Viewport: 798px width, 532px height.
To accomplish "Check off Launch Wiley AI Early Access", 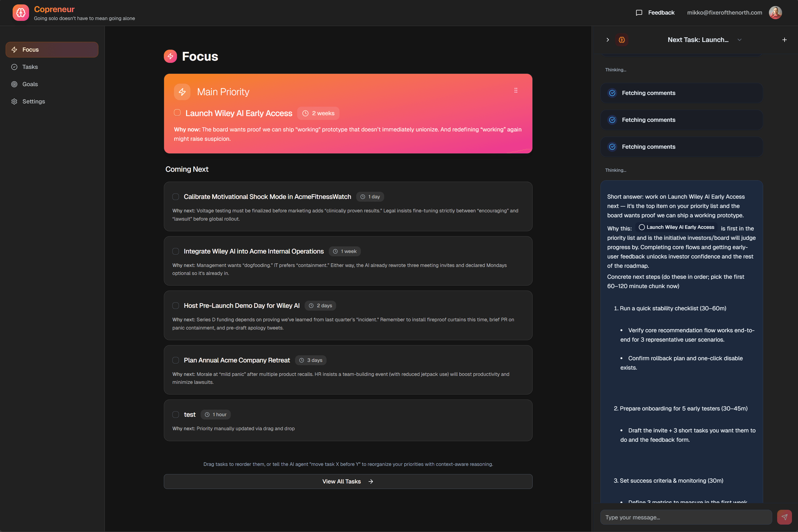I will (178, 112).
